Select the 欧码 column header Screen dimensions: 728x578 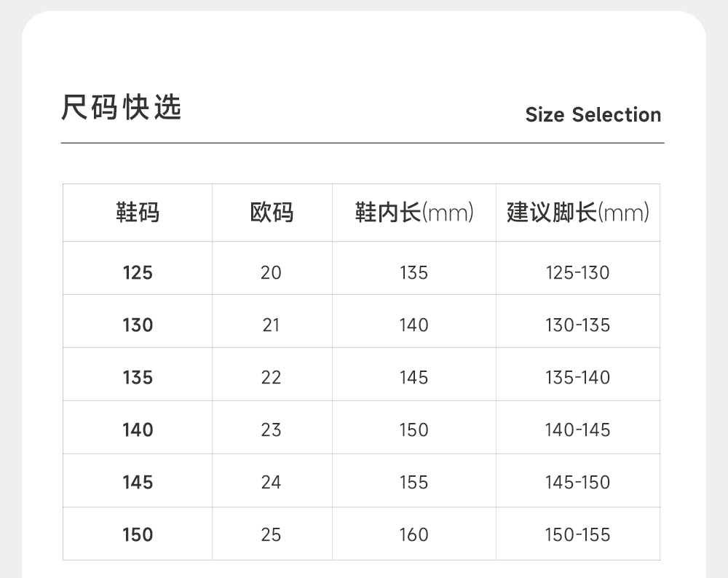click(272, 213)
